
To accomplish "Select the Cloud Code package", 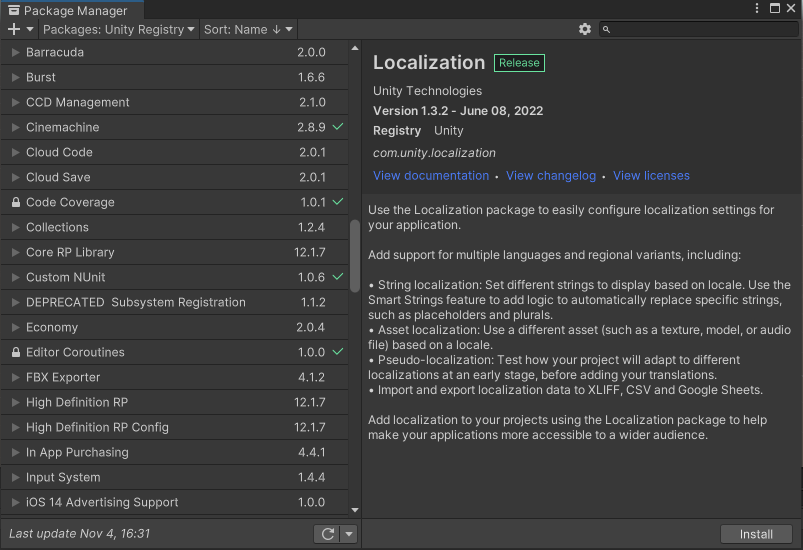I will 174,153.
